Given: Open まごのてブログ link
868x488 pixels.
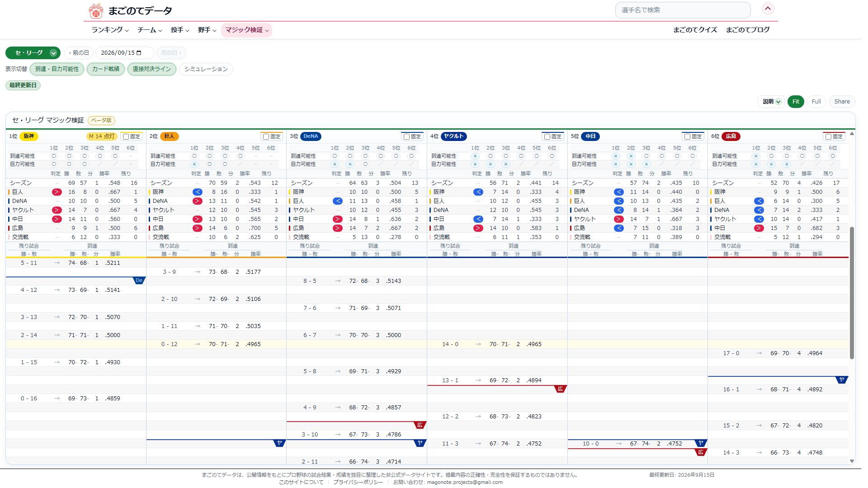Looking at the screenshot, I should (x=748, y=30).
